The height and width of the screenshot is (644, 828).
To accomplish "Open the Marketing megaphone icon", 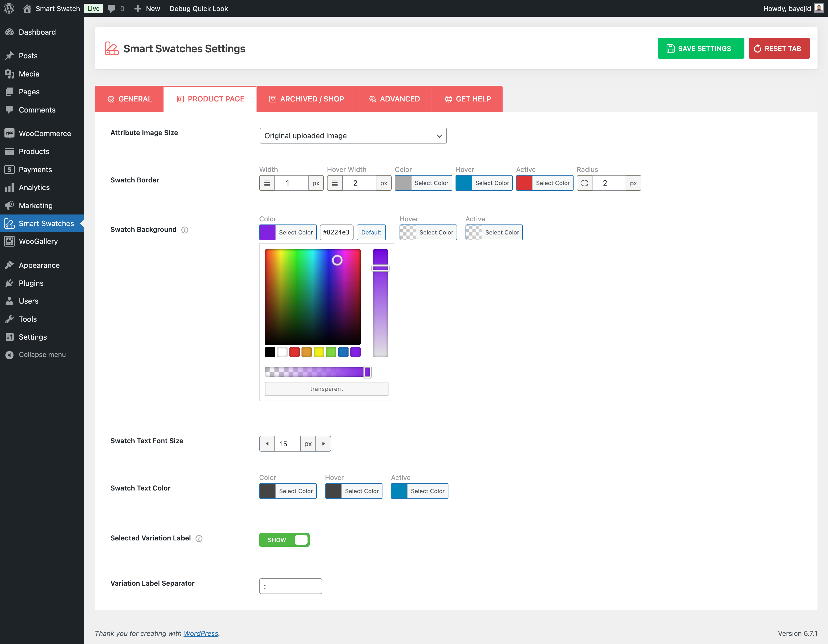I will point(9,206).
